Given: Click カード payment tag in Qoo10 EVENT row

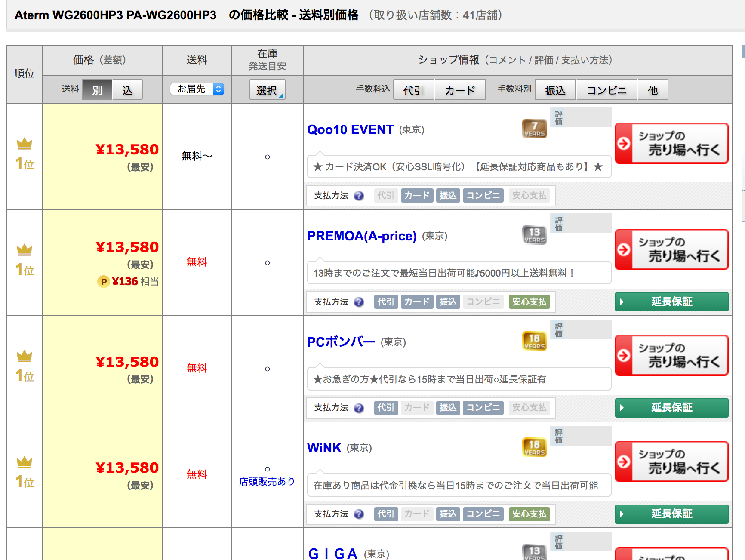Looking at the screenshot, I should pos(417,196).
